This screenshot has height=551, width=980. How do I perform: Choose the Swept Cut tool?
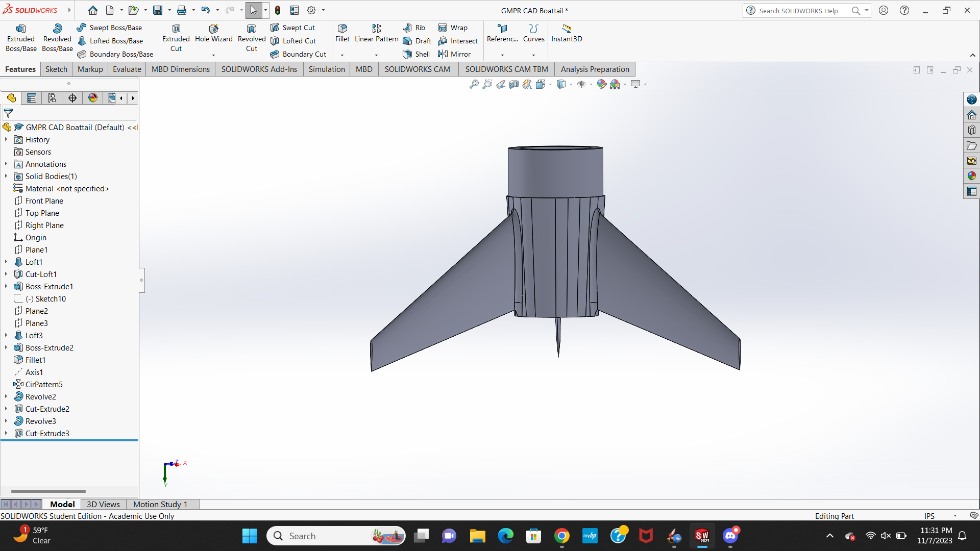(x=293, y=28)
